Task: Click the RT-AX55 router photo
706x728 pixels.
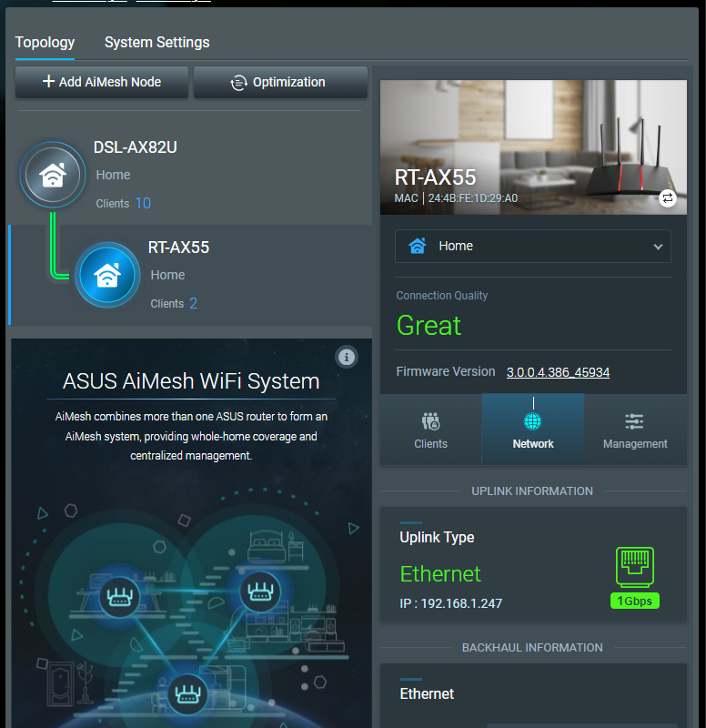Action: pyautogui.click(x=533, y=147)
